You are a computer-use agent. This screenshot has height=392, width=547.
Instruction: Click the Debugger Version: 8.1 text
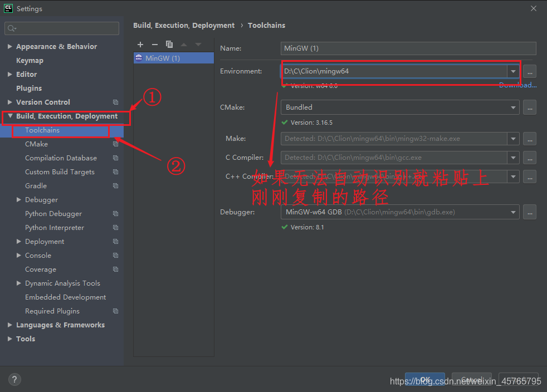click(307, 227)
